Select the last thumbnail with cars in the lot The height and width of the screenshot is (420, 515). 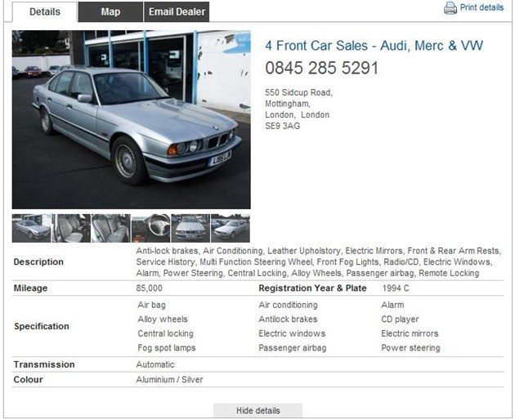(231, 228)
